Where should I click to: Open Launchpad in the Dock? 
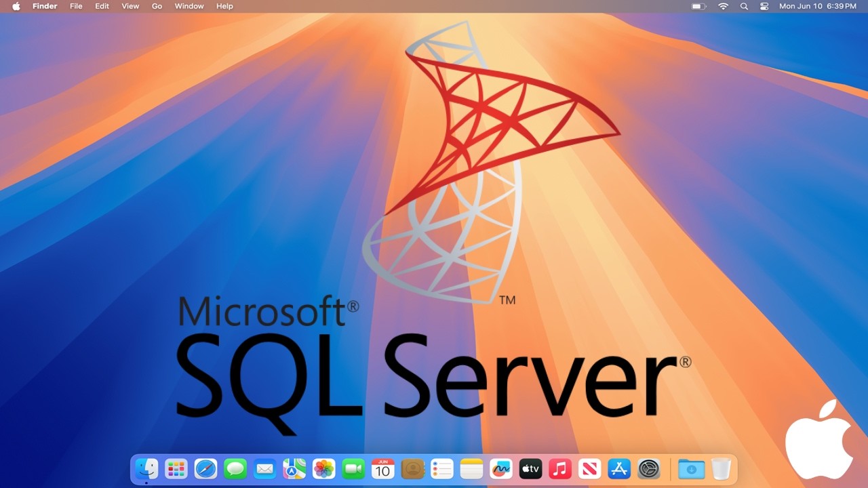(x=176, y=468)
